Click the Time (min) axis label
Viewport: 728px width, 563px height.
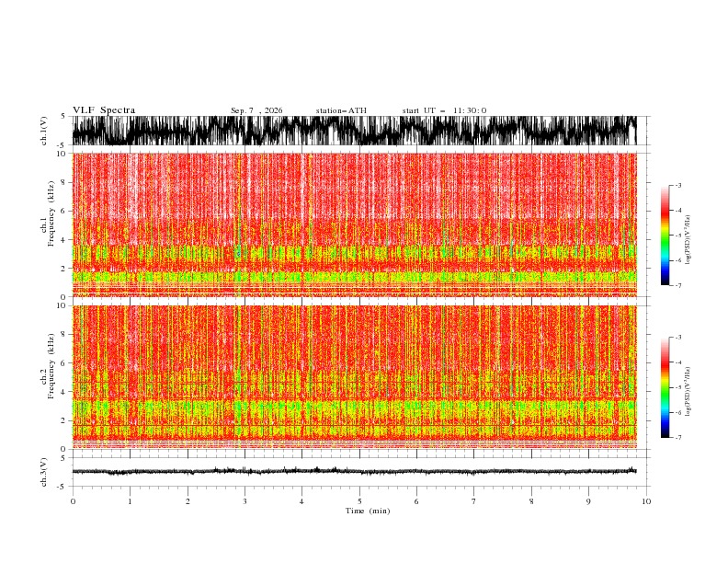point(368,511)
